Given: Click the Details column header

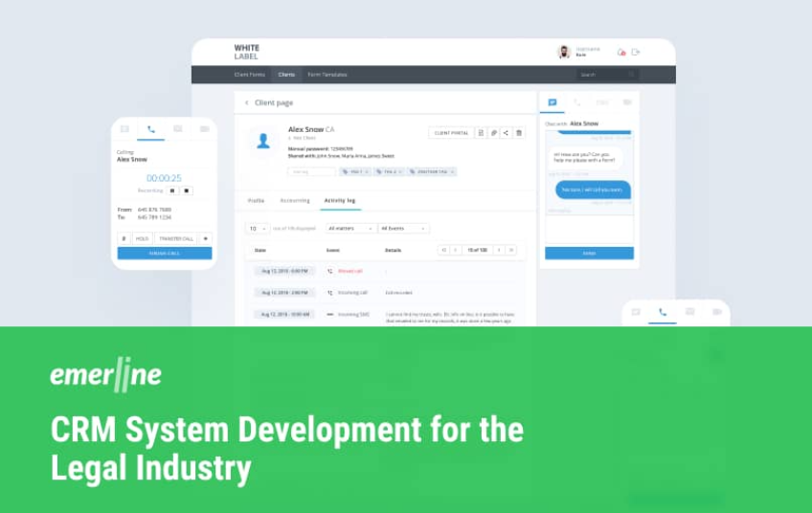Looking at the screenshot, I should 393,251.
